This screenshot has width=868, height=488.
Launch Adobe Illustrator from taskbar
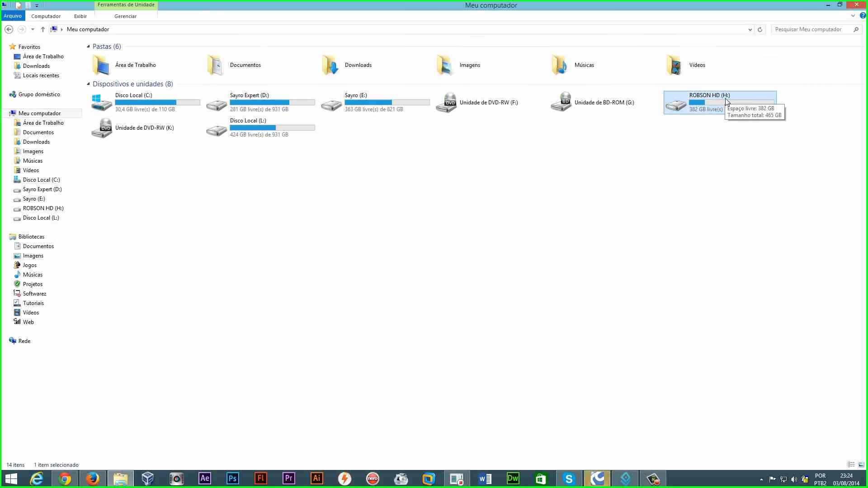(x=316, y=479)
